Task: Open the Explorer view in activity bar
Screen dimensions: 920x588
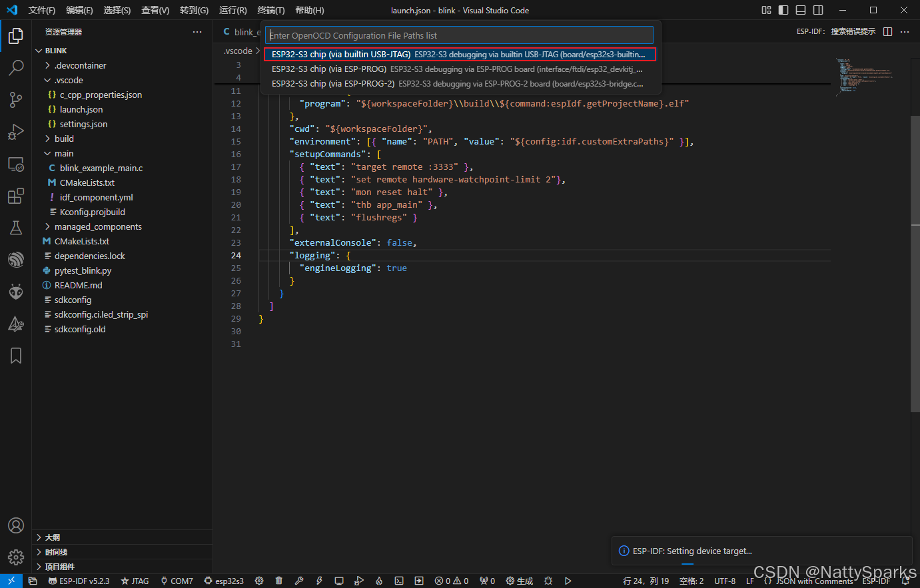Action: [x=16, y=35]
